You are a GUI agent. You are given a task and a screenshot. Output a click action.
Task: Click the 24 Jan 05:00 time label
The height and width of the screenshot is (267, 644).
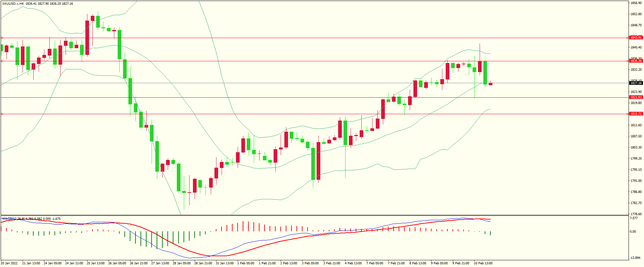tap(52, 263)
